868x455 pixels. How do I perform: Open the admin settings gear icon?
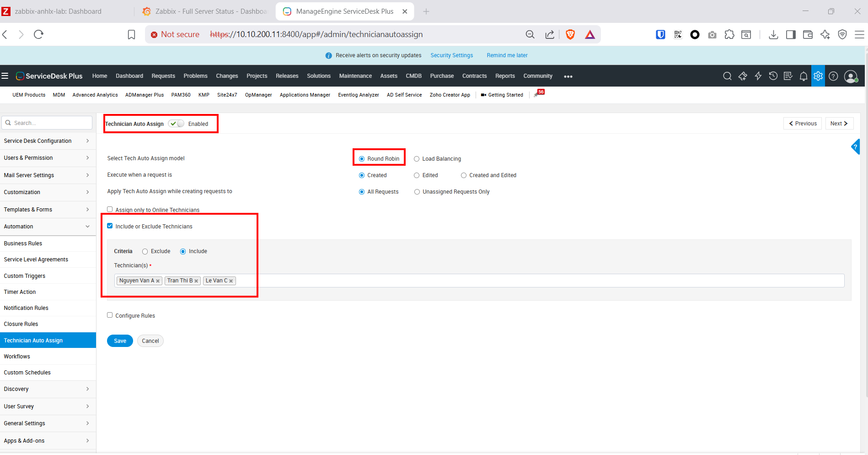tap(818, 76)
